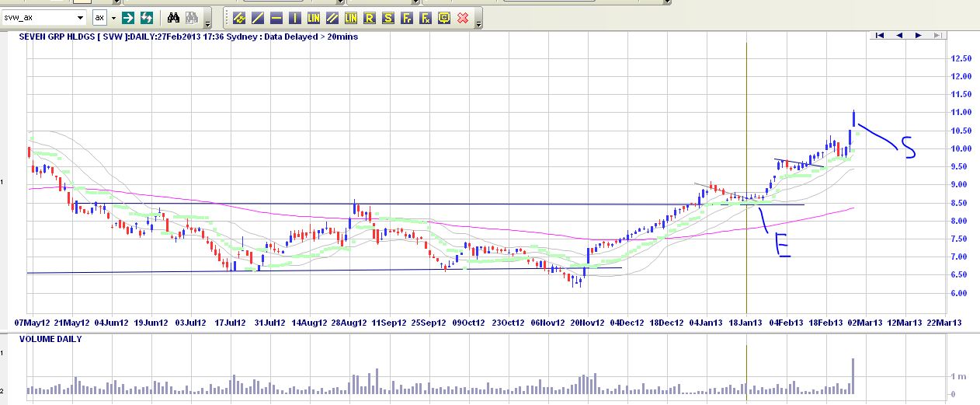Viewport: 980px width, 405px height.
Task: Click the 11.00 price axis label
Action: click(x=961, y=113)
